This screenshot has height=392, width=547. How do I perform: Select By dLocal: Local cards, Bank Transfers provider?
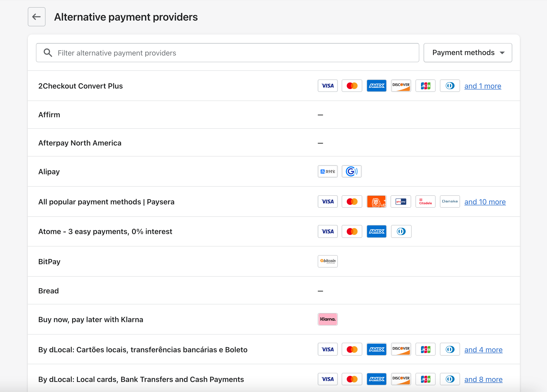(x=141, y=380)
